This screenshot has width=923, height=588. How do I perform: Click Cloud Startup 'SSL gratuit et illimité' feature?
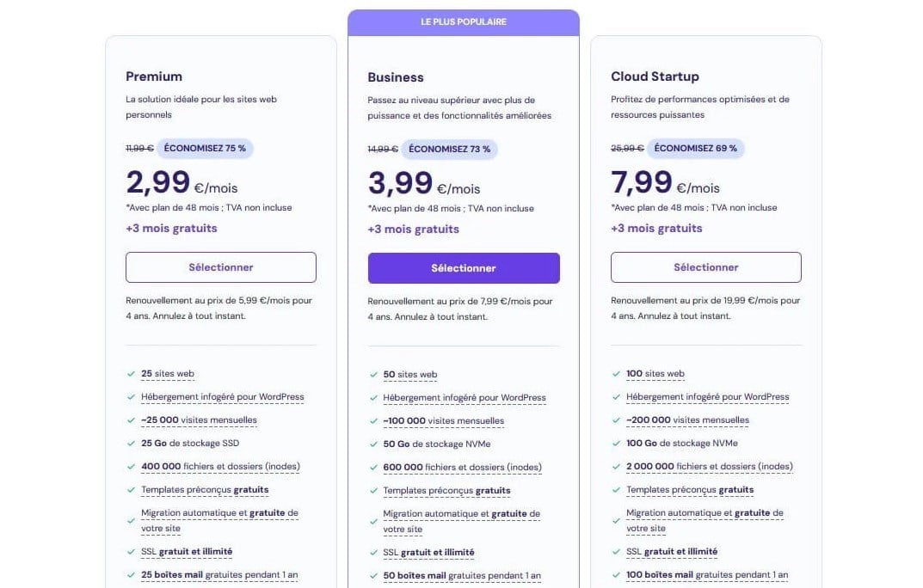coord(672,552)
